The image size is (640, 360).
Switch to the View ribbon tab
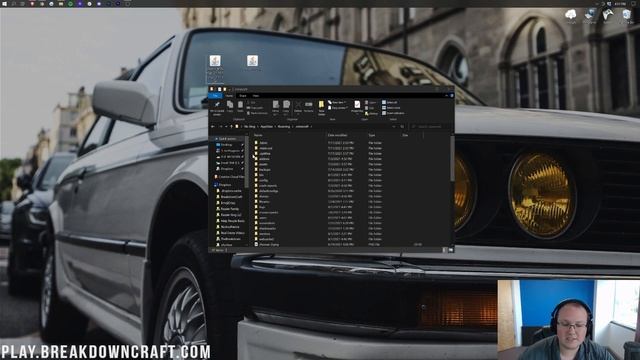(256, 96)
